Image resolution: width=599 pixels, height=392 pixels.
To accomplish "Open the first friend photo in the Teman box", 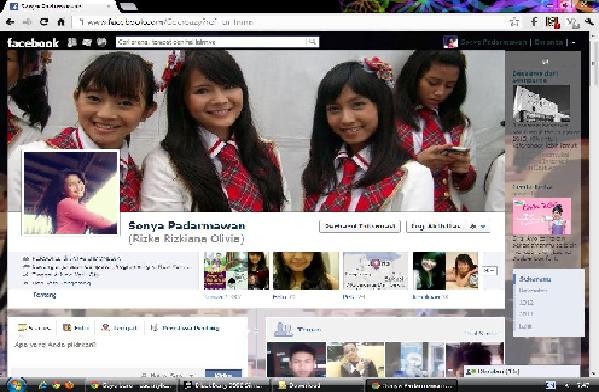I will (x=296, y=360).
